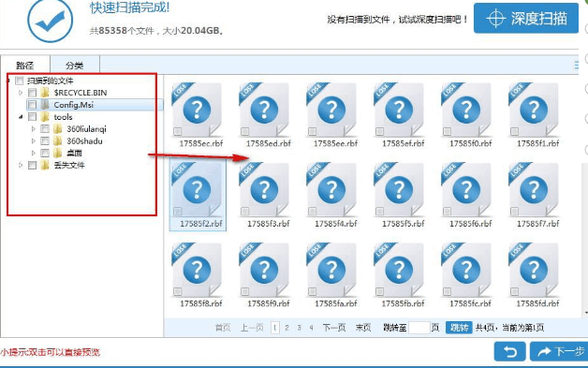Select file icon 17585f8.rbf
Viewport: 588px width, 368px height.
[x=198, y=270]
